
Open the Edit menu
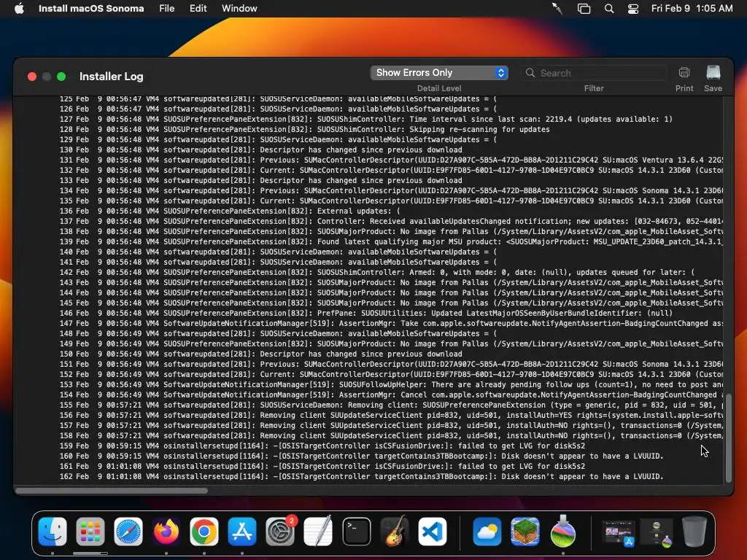click(198, 9)
